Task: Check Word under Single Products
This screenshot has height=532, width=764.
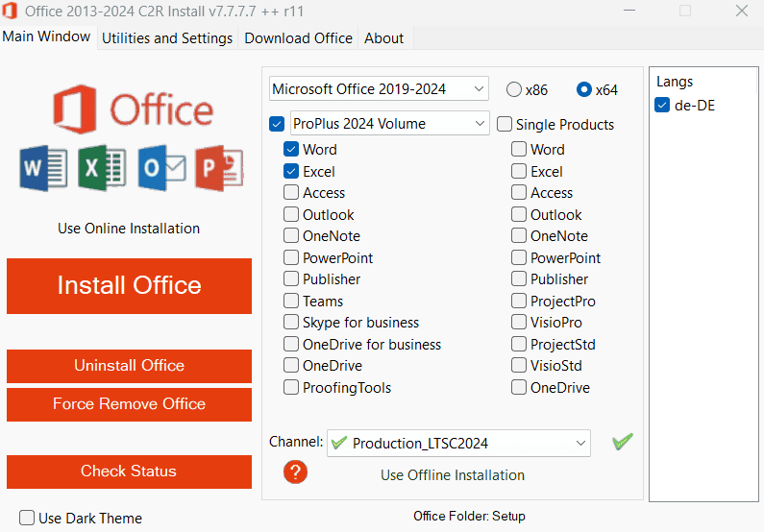Action: (x=519, y=149)
